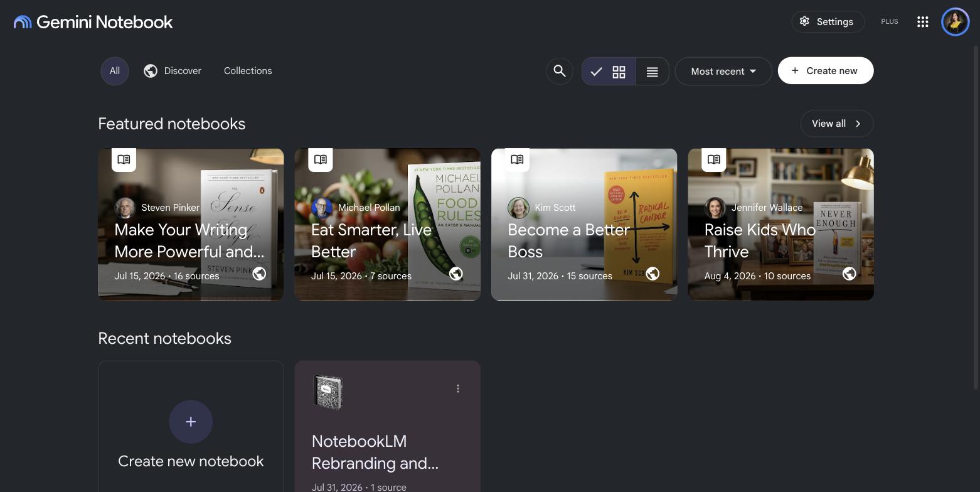Click the search magnifier icon
The width and height of the screenshot is (980, 492).
point(560,72)
